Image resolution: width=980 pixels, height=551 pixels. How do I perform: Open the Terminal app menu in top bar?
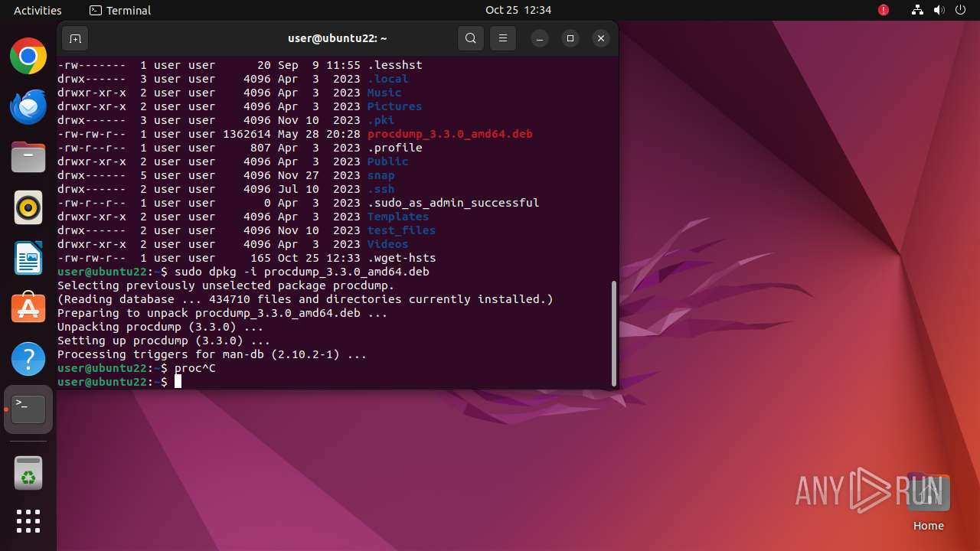[120, 10]
